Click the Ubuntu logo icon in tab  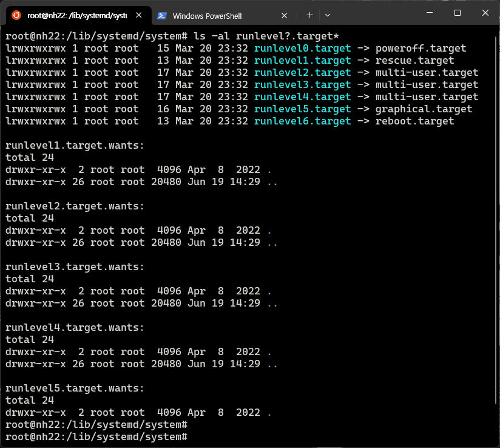pos(16,15)
